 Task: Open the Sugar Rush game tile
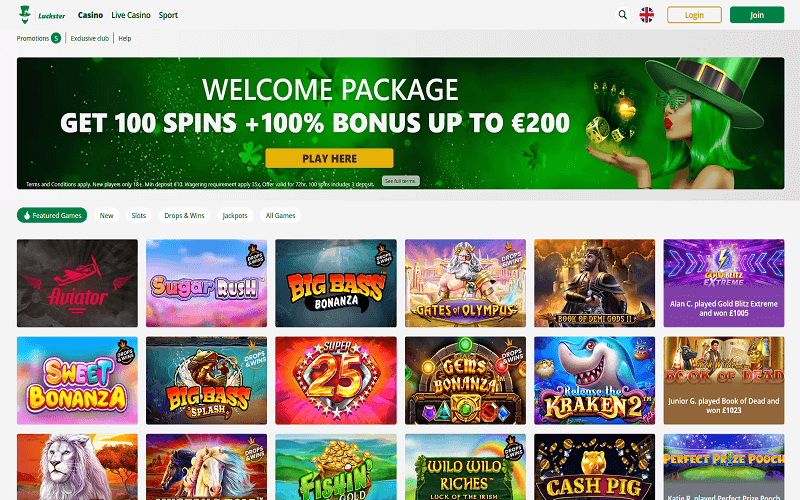pyautogui.click(x=206, y=283)
